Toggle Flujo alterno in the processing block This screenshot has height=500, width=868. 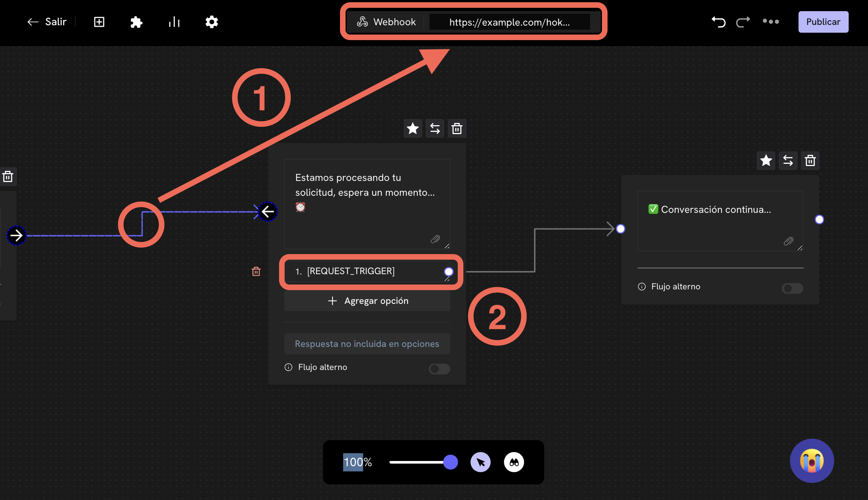tap(439, 368)
